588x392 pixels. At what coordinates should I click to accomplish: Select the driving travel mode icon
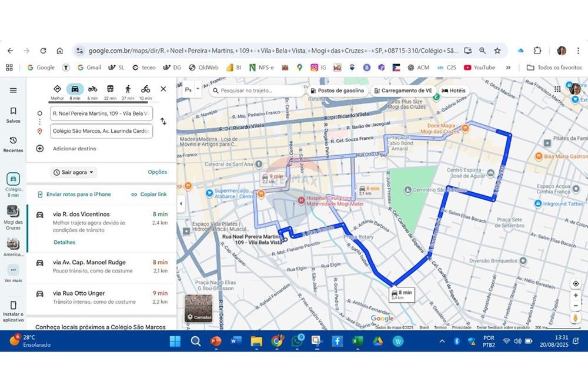(75, 89)
